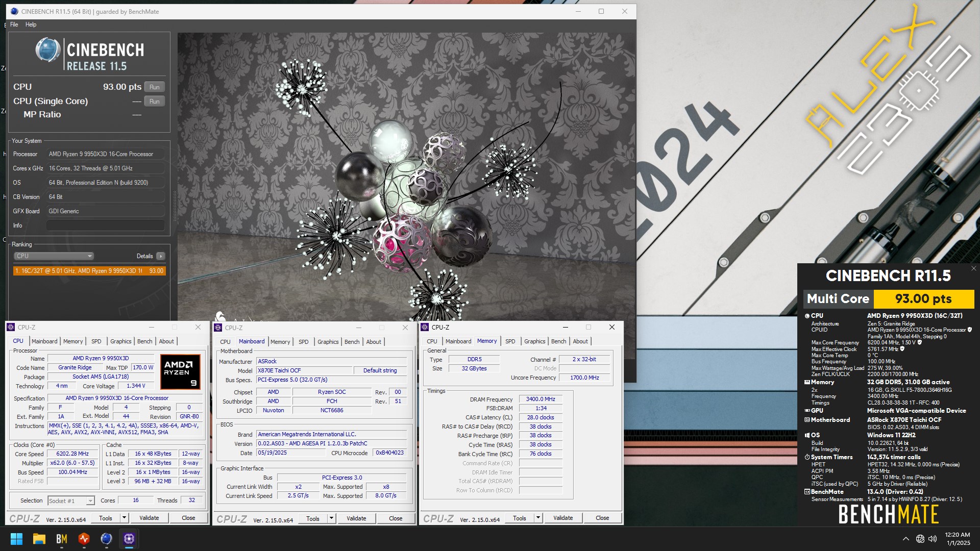
Task: Open SPD tab in first CPU-Z window
Action: [x=96, y=341]
